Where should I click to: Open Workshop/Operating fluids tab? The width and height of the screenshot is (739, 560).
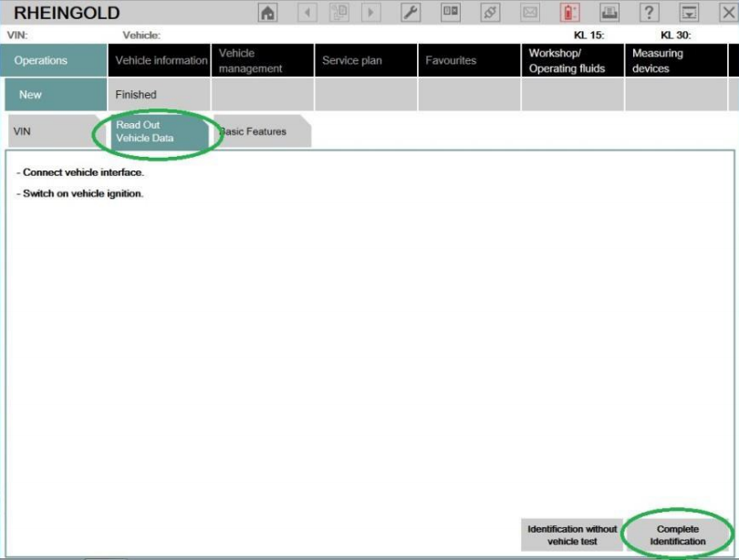pos(573,60)
